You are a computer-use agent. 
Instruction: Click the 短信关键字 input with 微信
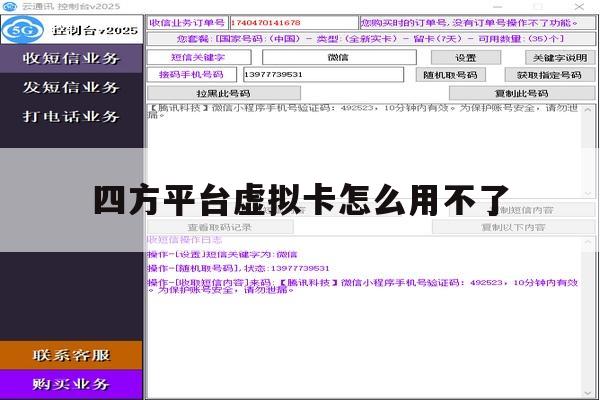[x=339, y=57]
